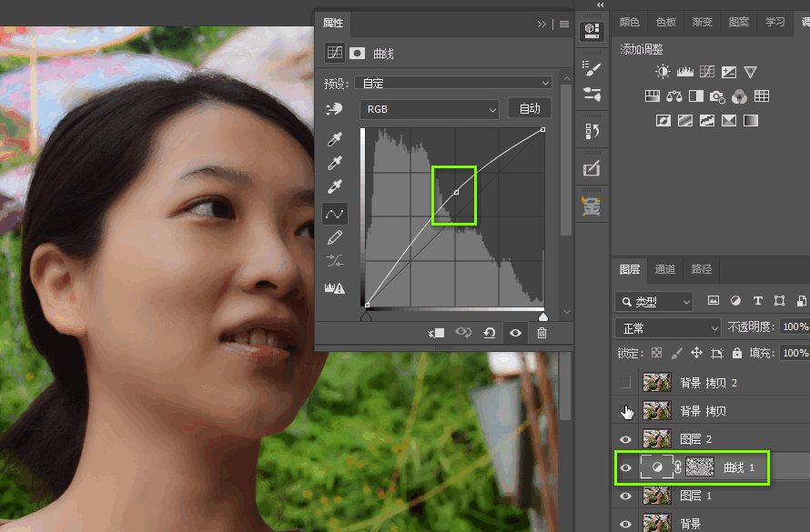This screenshot has height=532, width=810.
Task: Click the lock all (padlock) icon
Action: pyautogui.click(x=738, y=353)
